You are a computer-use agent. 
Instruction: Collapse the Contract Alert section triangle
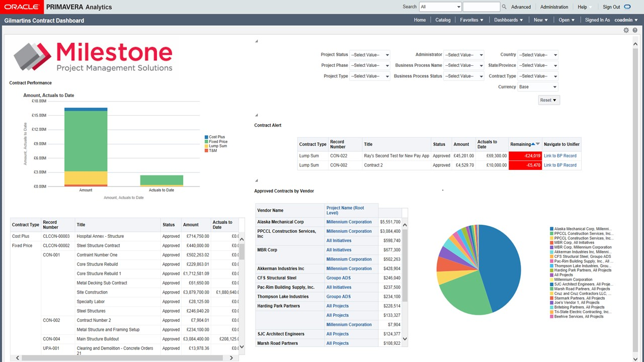pyautogui.click(x=256, y=115)
